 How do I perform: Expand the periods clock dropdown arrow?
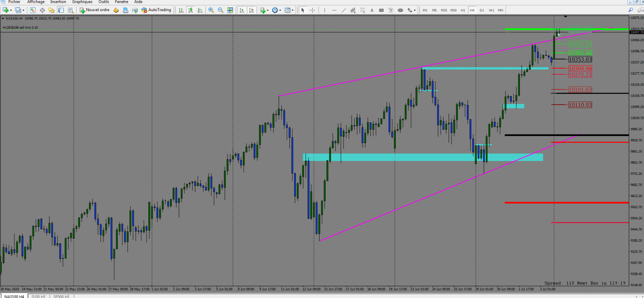[x=280, y=10]
